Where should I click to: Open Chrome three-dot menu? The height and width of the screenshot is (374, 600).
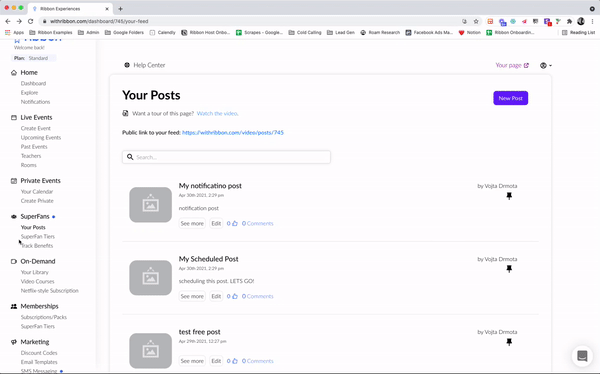(592, 21)
